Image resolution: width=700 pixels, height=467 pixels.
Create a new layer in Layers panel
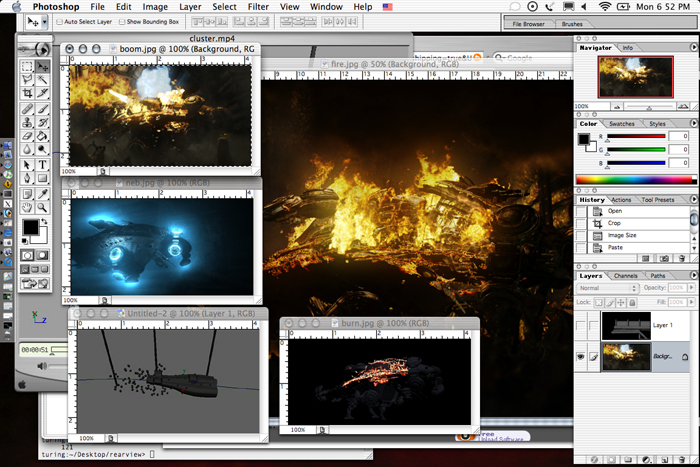click(664, 459)
